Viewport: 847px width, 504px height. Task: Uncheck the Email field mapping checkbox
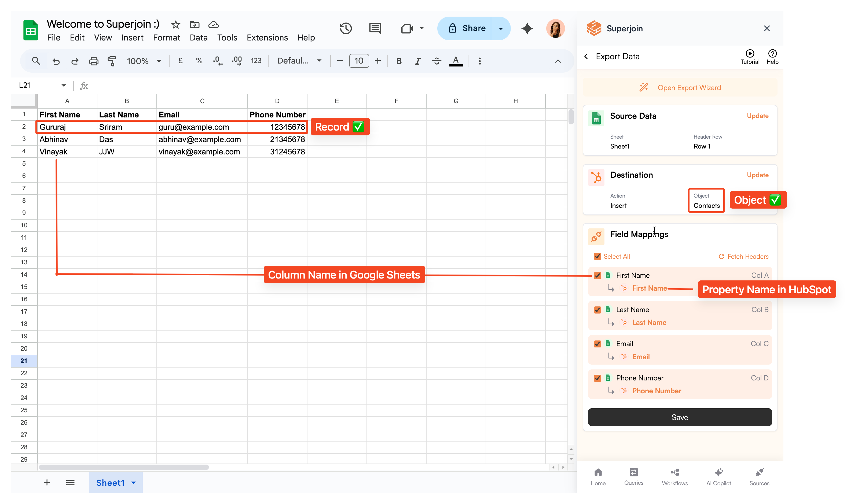tap(597, 344)
